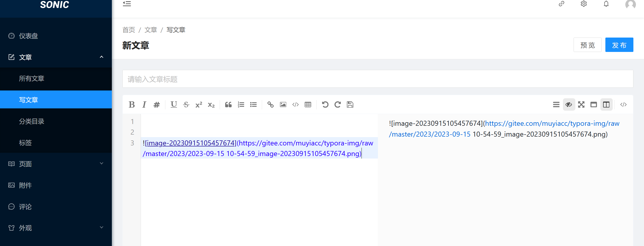
Task: Click the undo icon in the editor toolbar
Action: click(x=325, y=105)
